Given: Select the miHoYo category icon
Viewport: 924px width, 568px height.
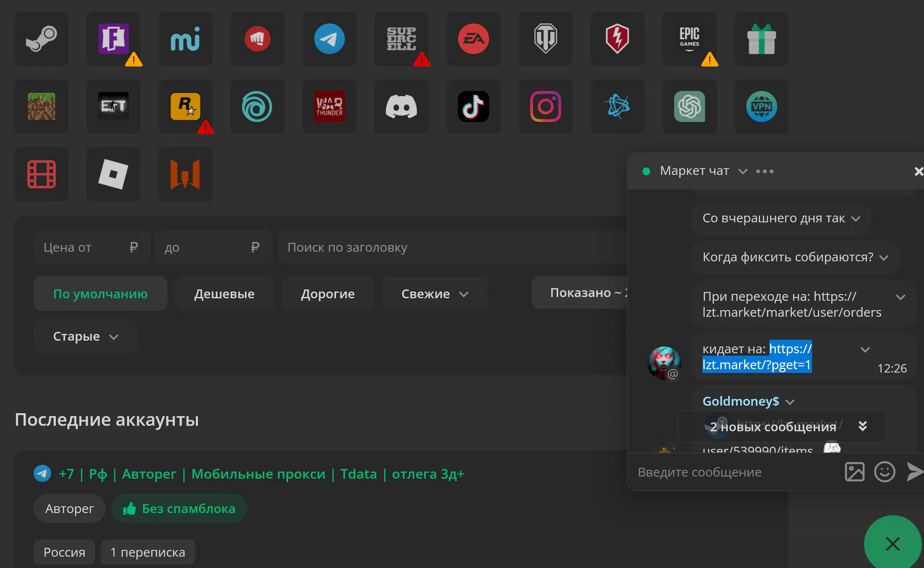Looking at the screenshot, I should tap(185, 39).
